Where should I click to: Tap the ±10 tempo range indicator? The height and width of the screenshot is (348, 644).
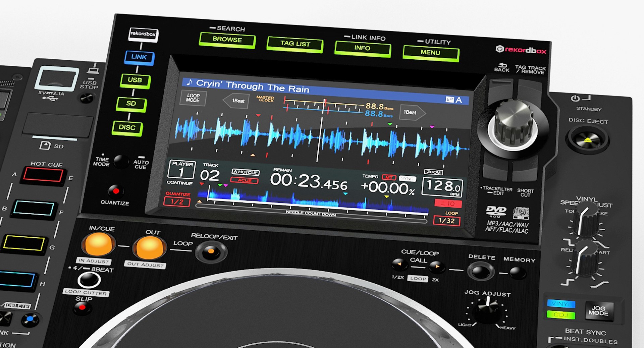coord(448,204)
